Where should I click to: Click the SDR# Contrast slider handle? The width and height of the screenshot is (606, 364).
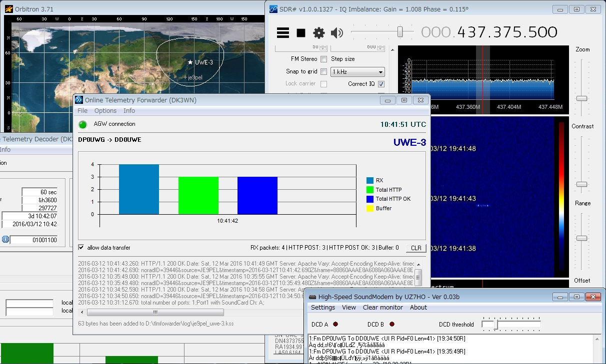point(581,184)
